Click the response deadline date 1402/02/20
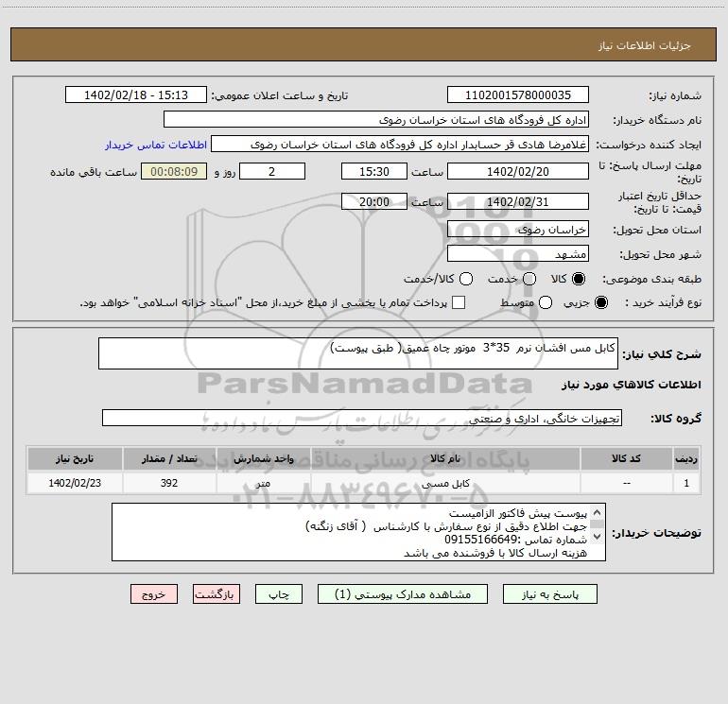This screenshot has width=728, height=704. coord(518,171)
